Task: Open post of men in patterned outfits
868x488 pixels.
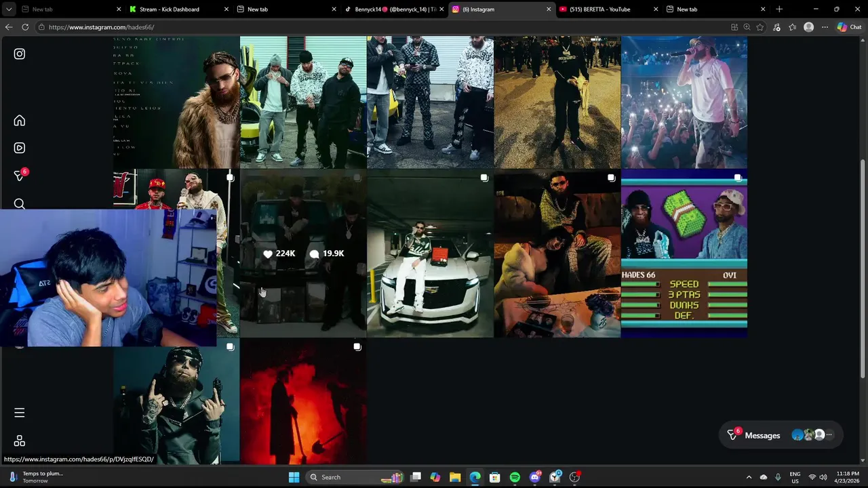Action: pyautogui.click(x=430, y=102)
